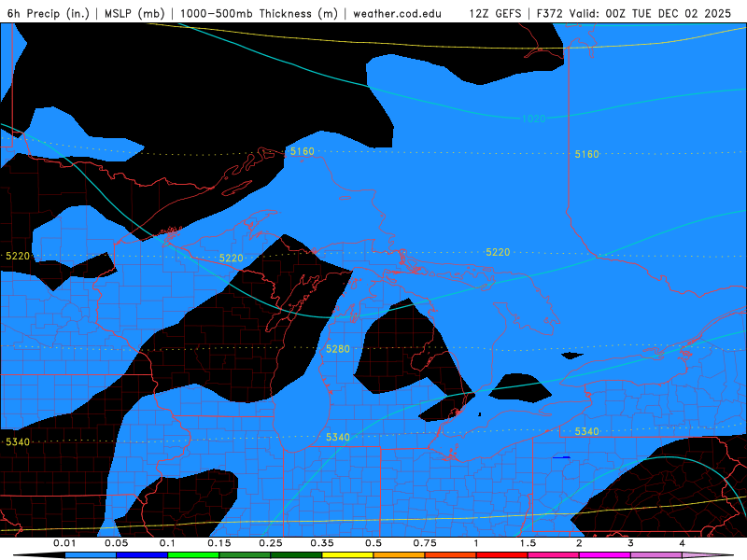The width and height of the screenshot is (747, 560).
Task: Select the medium green 0.15–0.25 colorbar swatch
Action: (245, 555)
